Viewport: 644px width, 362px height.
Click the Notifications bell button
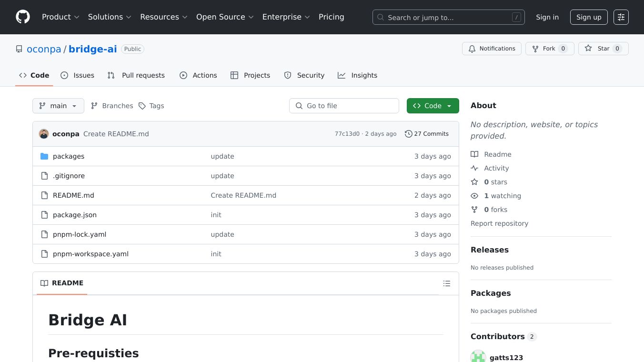click(x=492, y=49)
